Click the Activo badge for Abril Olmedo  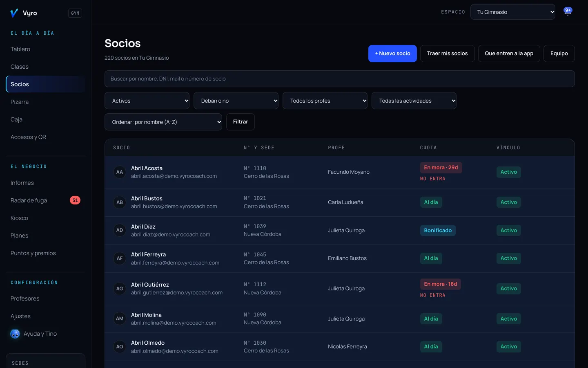[509, 347]
